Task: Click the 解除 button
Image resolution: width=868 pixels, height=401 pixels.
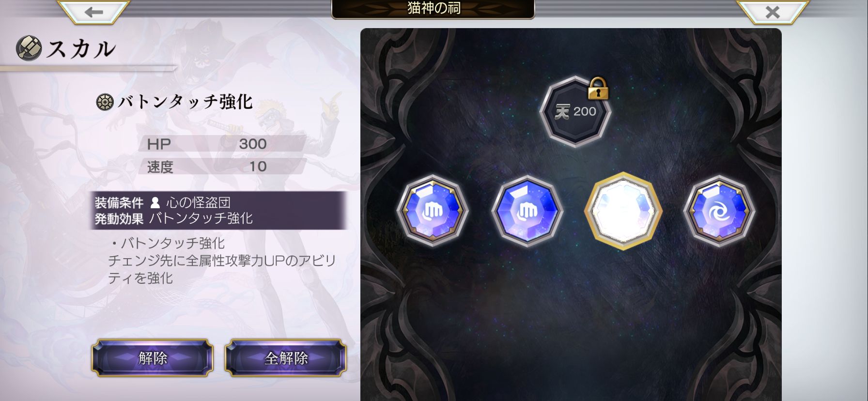Action: pos(153,358)
